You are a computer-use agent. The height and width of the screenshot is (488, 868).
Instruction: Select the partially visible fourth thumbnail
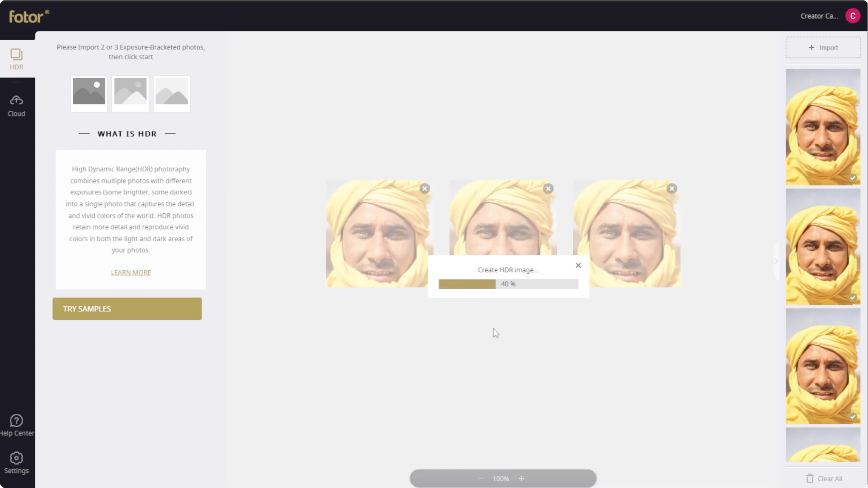pyautogui.click(x=823, y=445)
